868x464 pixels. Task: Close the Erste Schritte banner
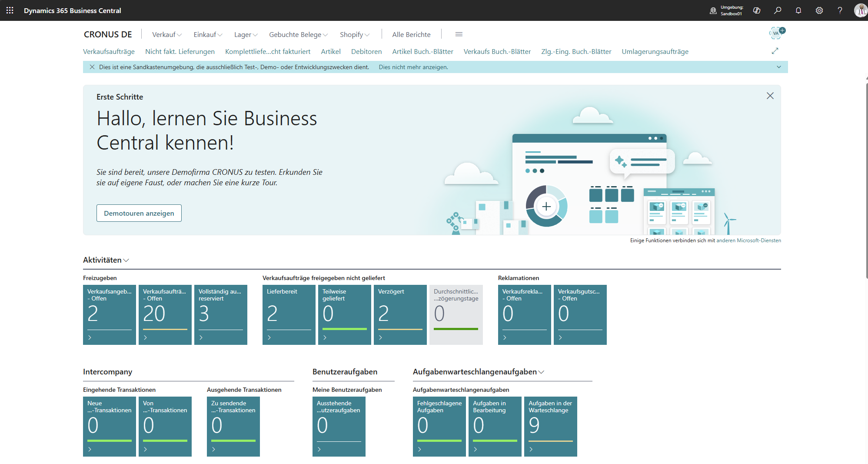770,96
